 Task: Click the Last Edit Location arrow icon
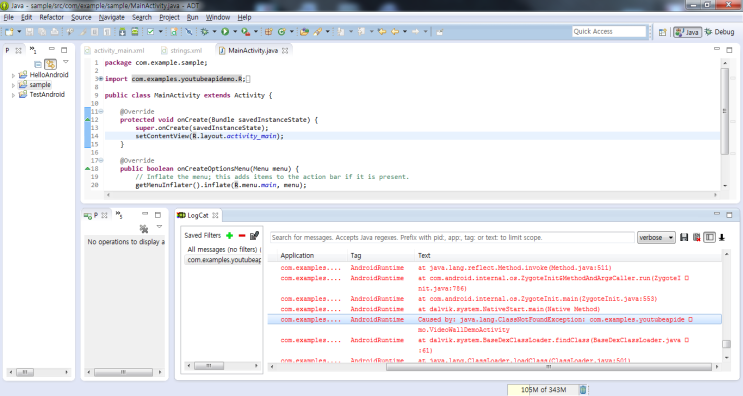tap(382, 32)
